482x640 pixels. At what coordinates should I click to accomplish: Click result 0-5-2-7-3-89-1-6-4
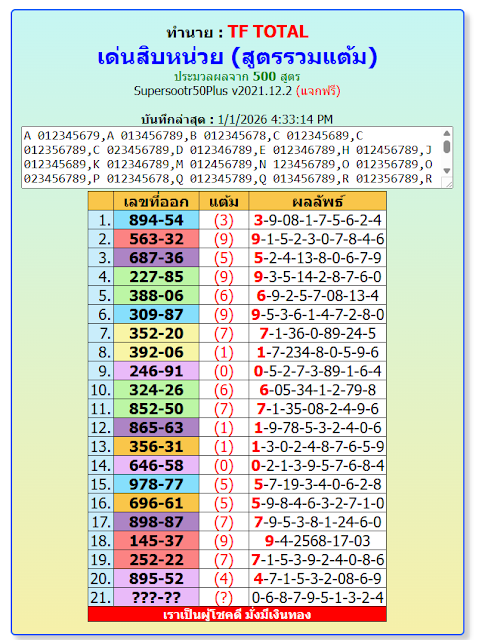(318, 371)
